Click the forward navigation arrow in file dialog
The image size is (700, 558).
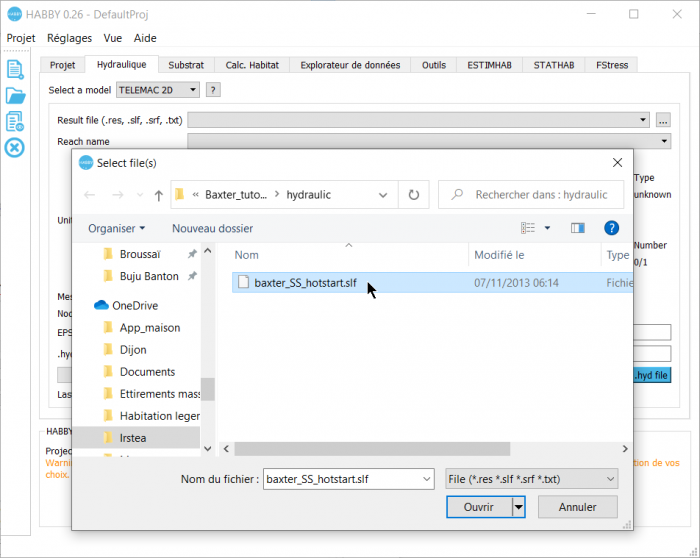(117, 195)
